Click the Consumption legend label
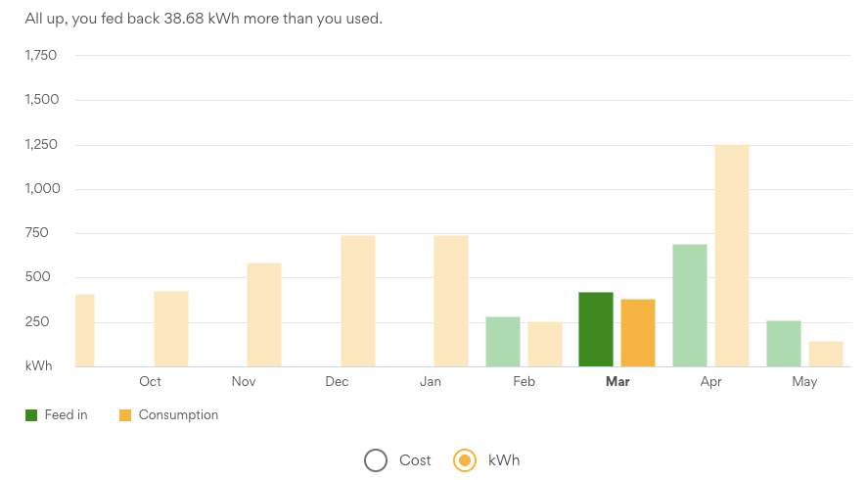This screenshot has height=480, width=868. [x=178, y=415]
